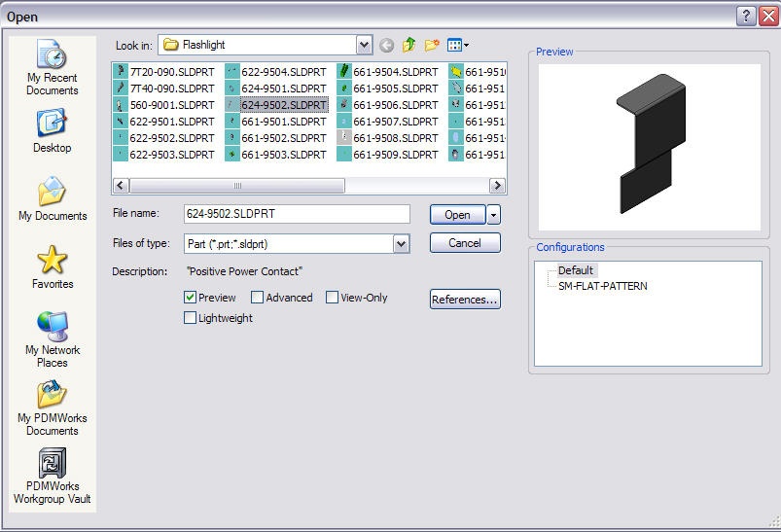Select file 661-9505.SLDPRT
Screen dimensions: 781x532
388,89
